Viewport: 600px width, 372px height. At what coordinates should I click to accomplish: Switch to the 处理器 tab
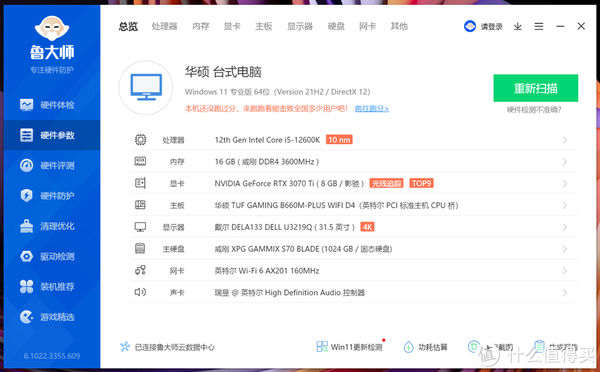point(165,26)
